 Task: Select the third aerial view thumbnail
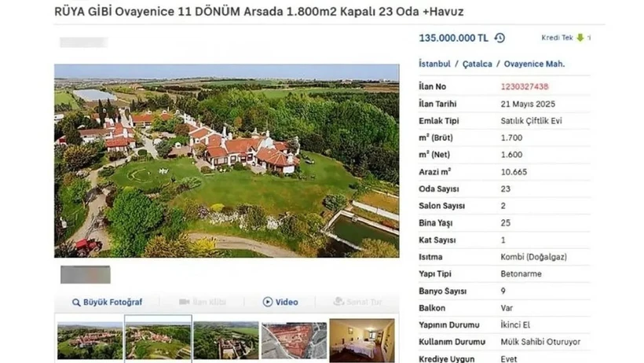coord(226,340)
